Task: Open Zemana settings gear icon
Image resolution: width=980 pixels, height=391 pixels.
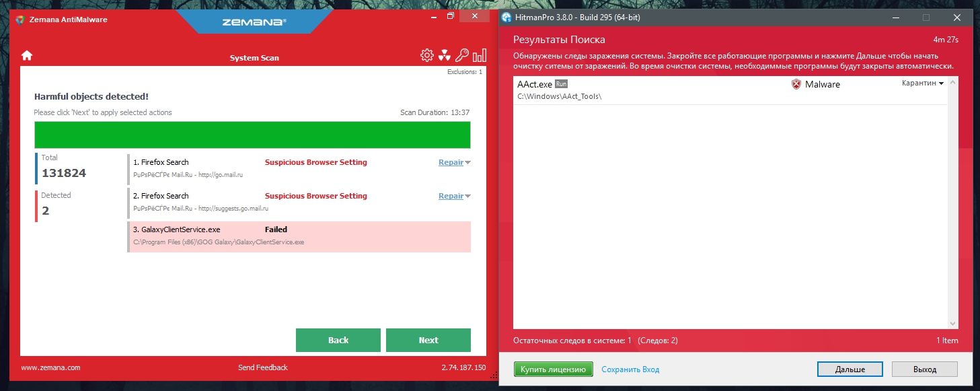Action: click(x=427, y=56)
